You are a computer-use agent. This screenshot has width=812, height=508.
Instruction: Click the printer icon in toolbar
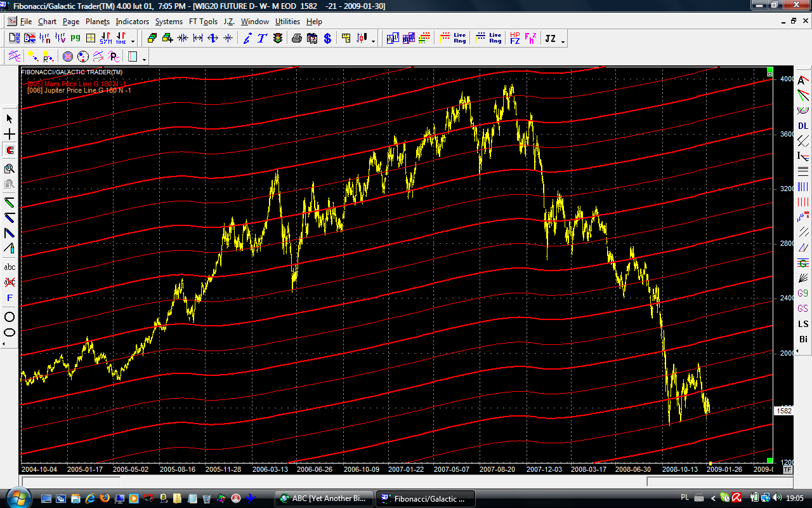[296, 39]
